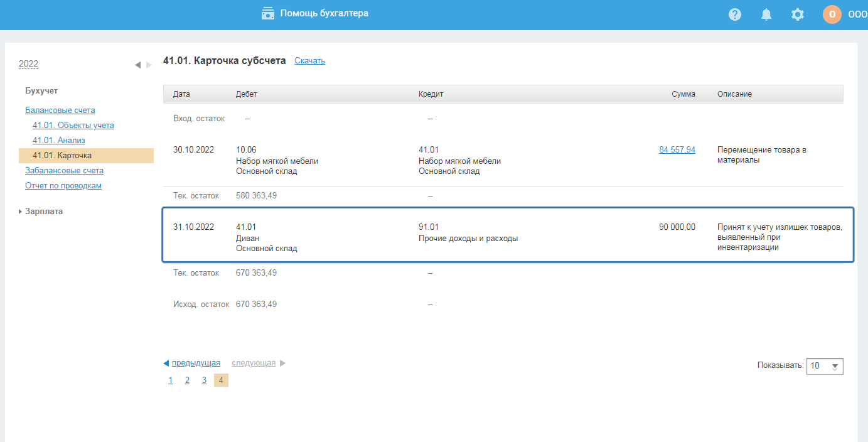Image resolution: width=868 pixels, height=442 pixels.
Task: Go to previous year arrow
Action: coord(137,65)
